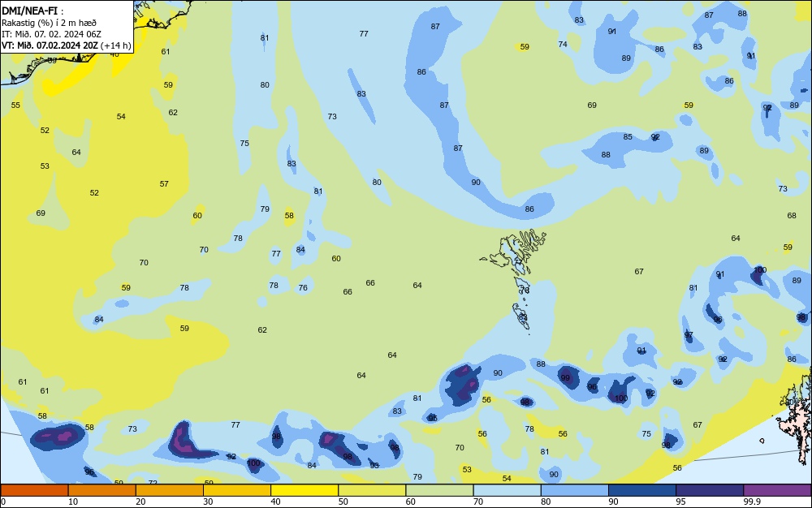Select the pale blue 70–80 legend swatch
The width and height of the screenshot is (812, 508).
[507, 490]
